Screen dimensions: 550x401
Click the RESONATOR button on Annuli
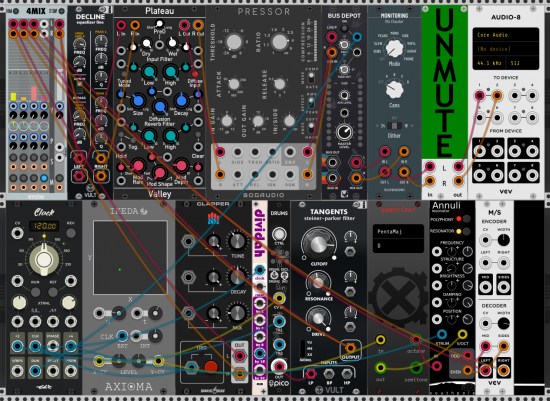pos(466,231)
